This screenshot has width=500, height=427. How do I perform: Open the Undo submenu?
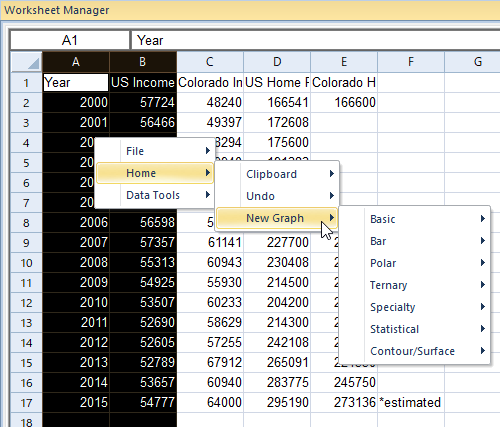pyautogui.click(x=277, y=196)
